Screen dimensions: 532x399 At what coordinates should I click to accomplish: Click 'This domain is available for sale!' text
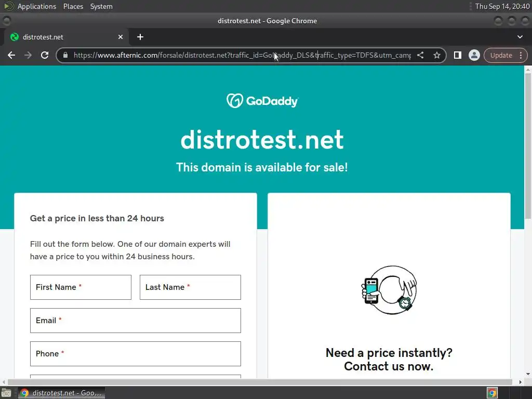coord(262,167)
